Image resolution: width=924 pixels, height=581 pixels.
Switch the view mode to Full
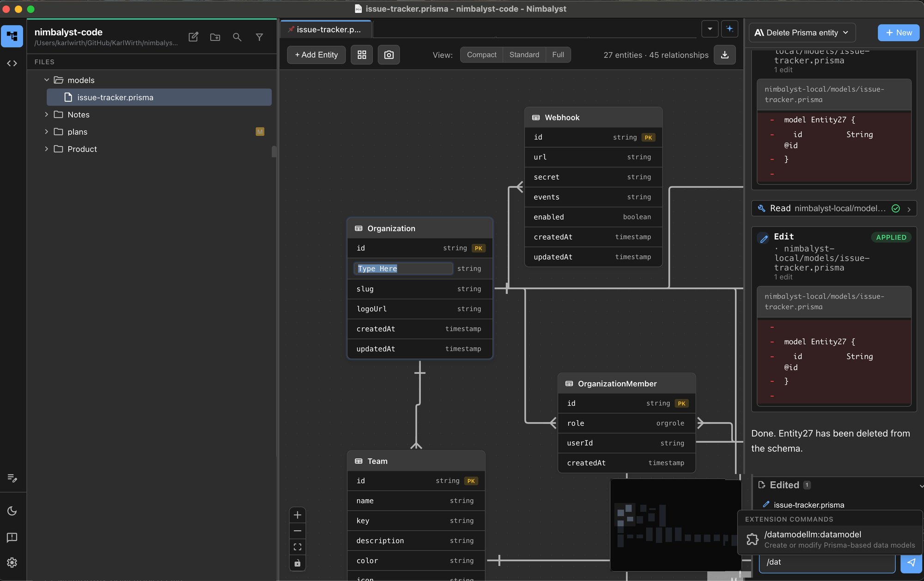click(558, 55)
